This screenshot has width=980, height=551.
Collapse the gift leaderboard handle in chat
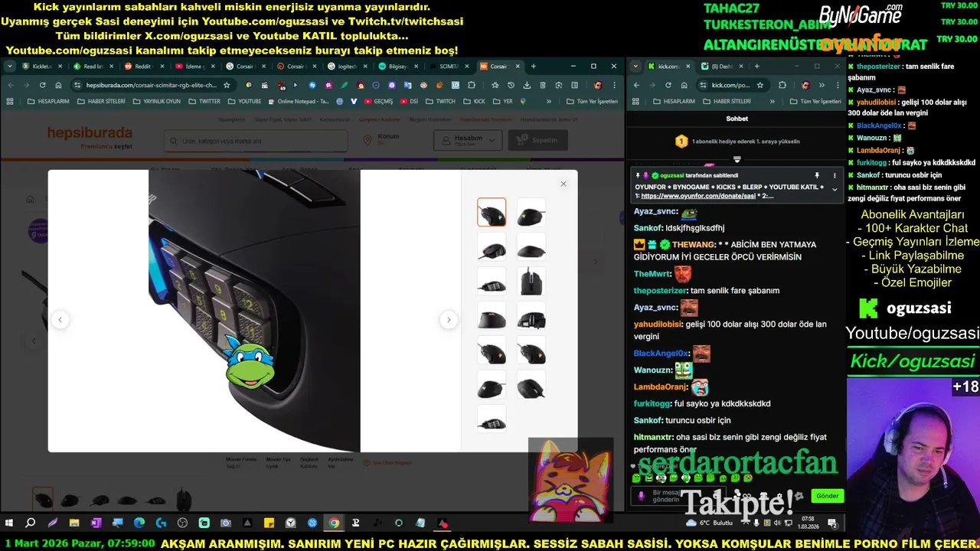(737, 159)
